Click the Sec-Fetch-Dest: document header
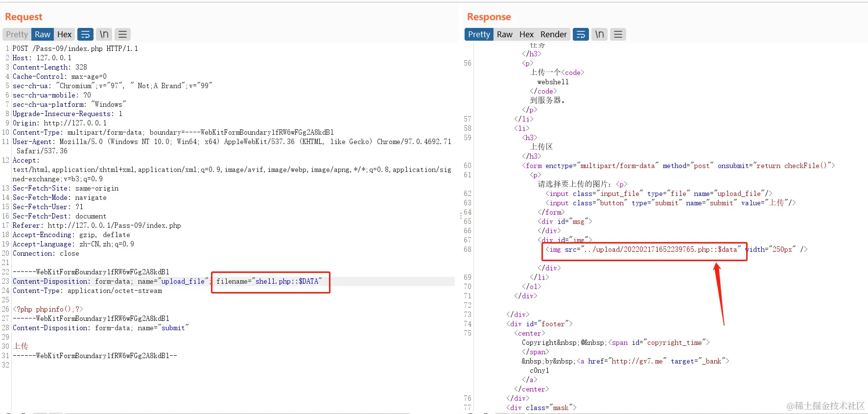868x414 pixels. pos(60,216)
